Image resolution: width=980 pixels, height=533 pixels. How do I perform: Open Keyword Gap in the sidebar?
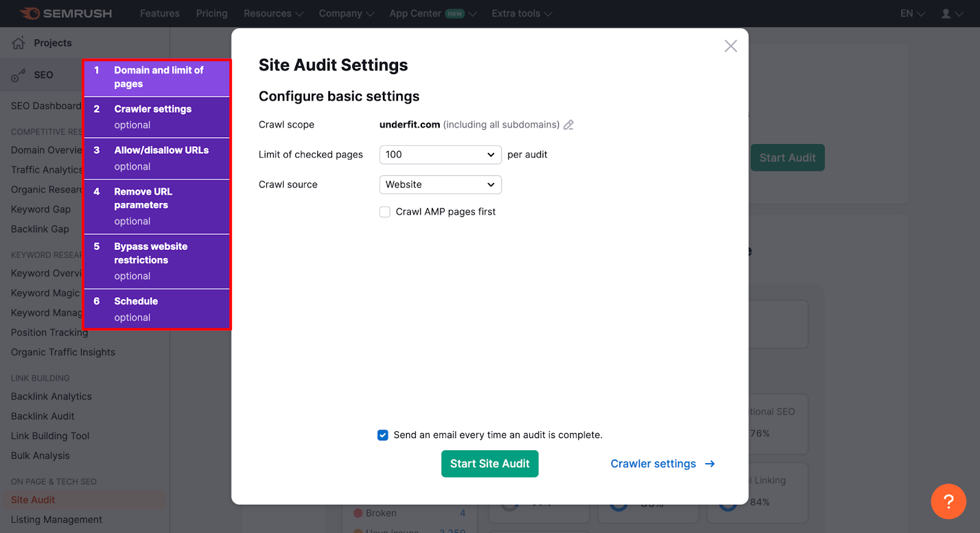pos(40,210)
